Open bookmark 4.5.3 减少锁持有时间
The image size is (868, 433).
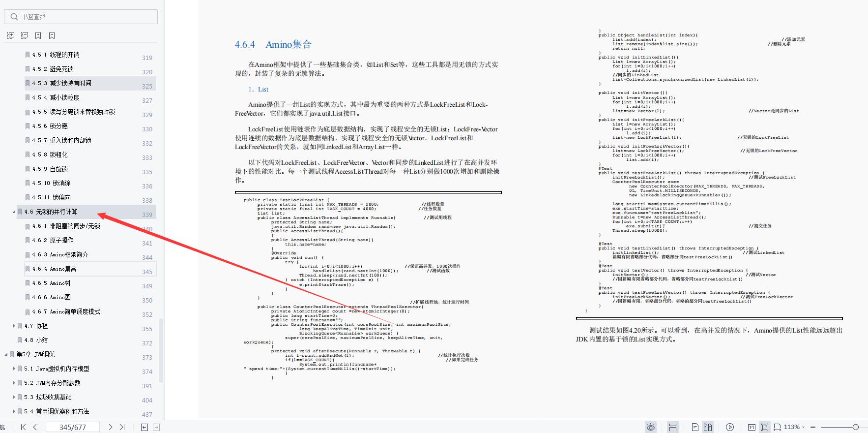click(61, 83)
